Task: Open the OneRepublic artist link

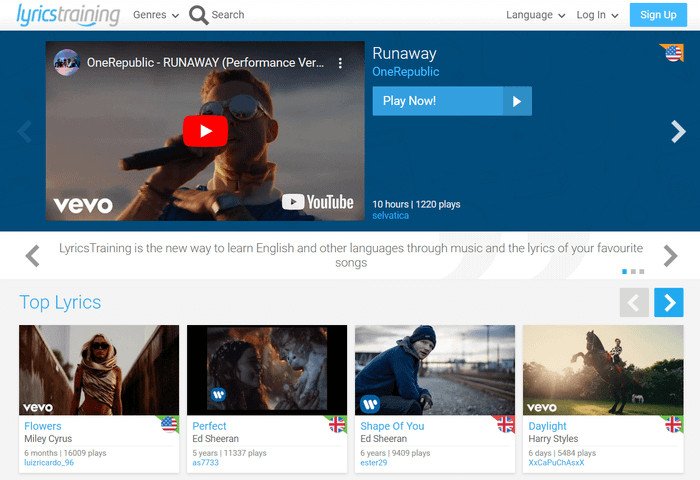Action: click(405, 72)
